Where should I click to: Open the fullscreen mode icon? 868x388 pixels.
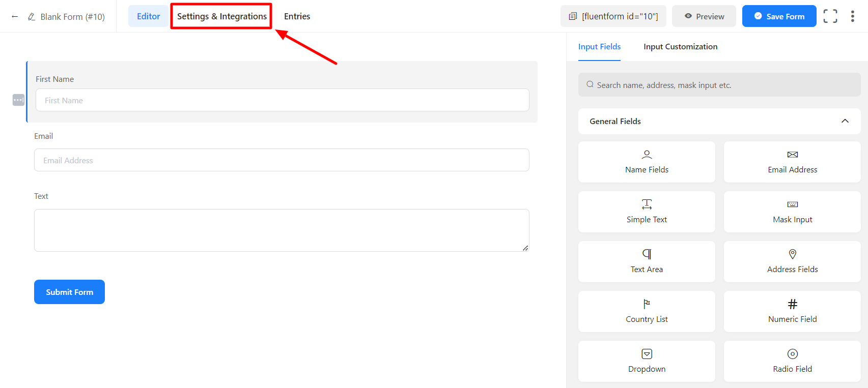[830, 16]
